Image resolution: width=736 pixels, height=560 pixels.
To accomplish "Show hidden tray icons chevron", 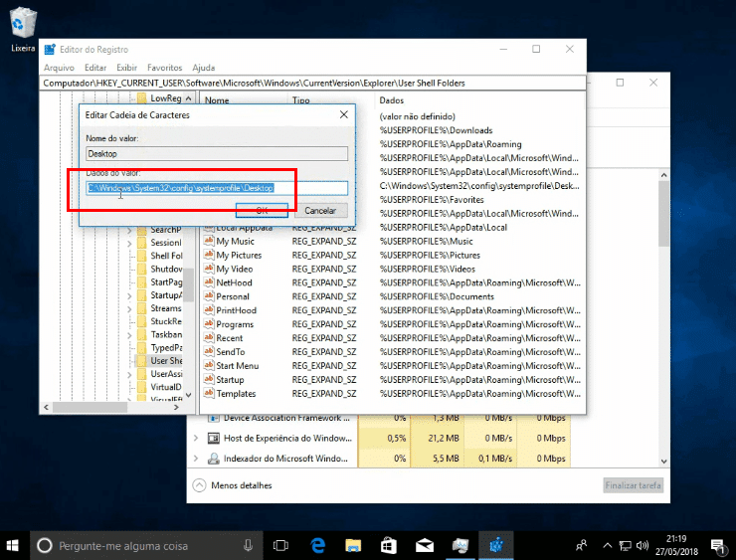I will coord(607,545).
